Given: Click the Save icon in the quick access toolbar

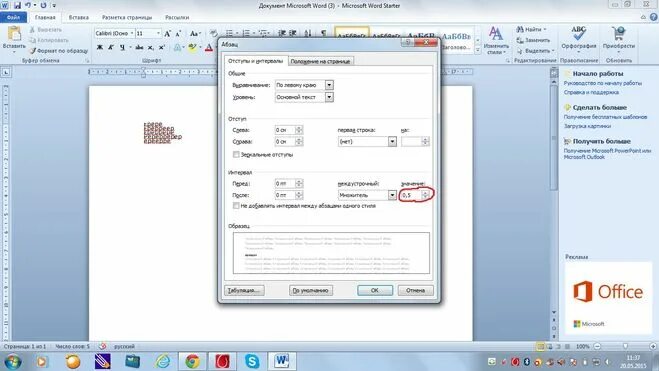Looking at the screenshot, I should coord(17,5).
